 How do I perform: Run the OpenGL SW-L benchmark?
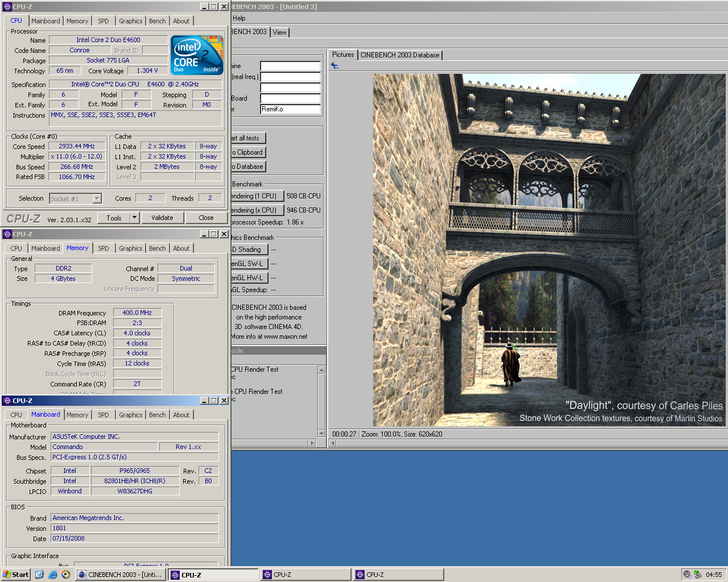pyautogui.click(x=249, y=264)
